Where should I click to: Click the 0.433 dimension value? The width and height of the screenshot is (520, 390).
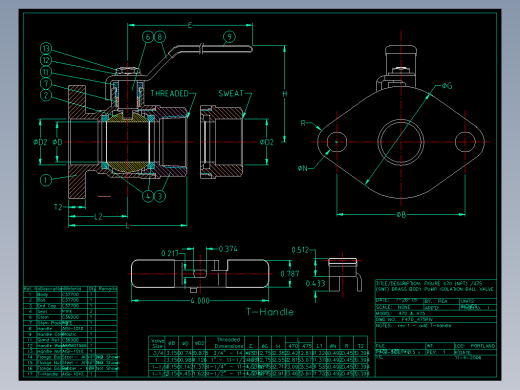315,284
